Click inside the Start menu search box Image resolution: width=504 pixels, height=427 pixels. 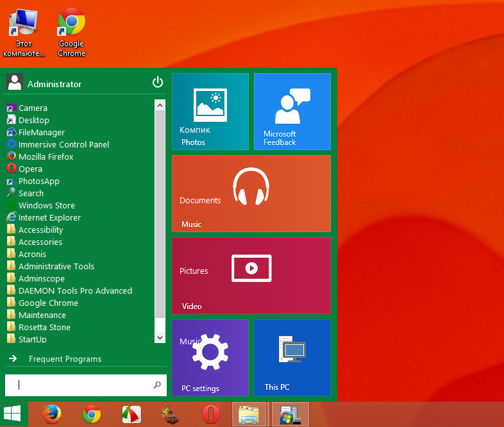click(86, 385)
